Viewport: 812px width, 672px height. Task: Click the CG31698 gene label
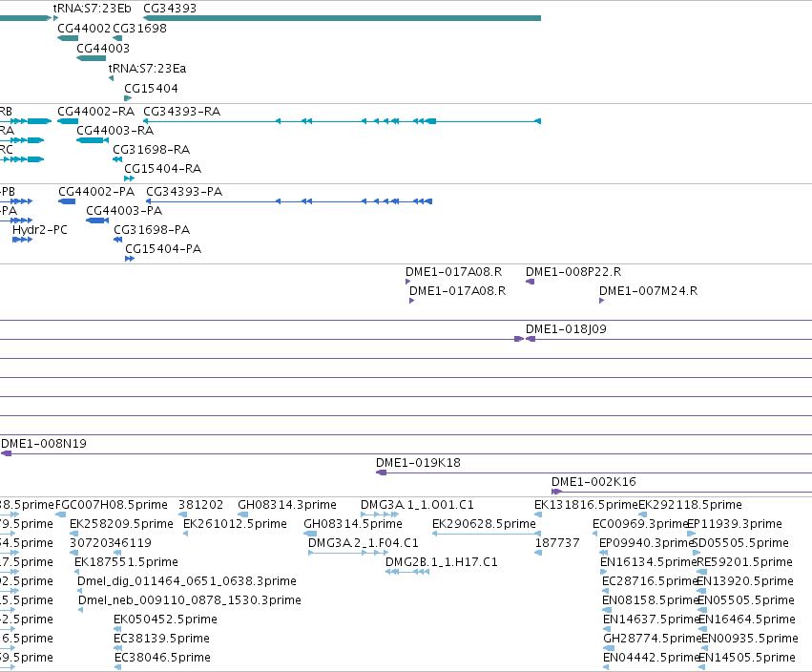pyautogui.click(x=140, y=29)
